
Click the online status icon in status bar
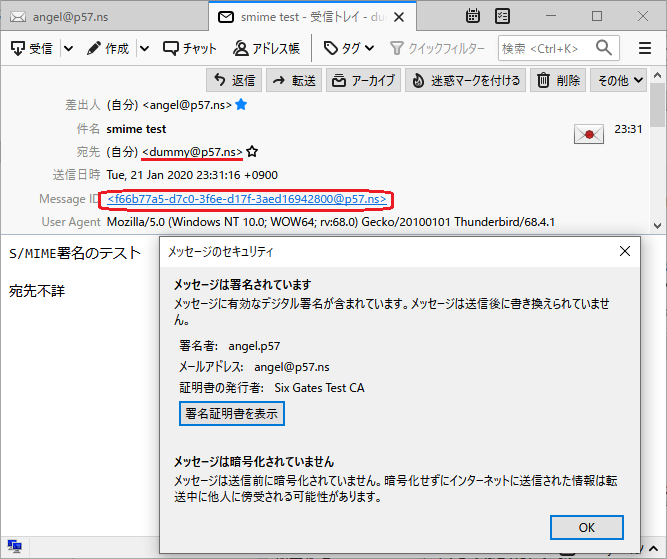click(x=14, y=546)
